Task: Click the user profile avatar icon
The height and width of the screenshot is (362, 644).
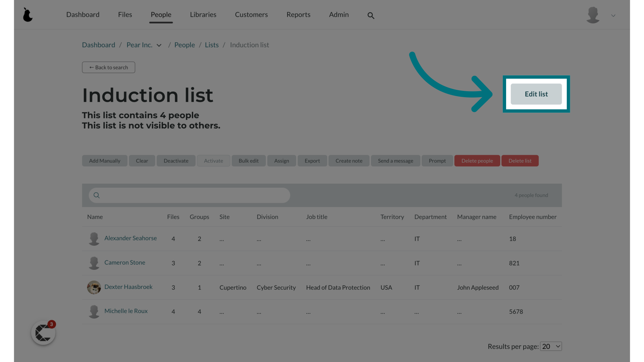Action: [593, 14]
